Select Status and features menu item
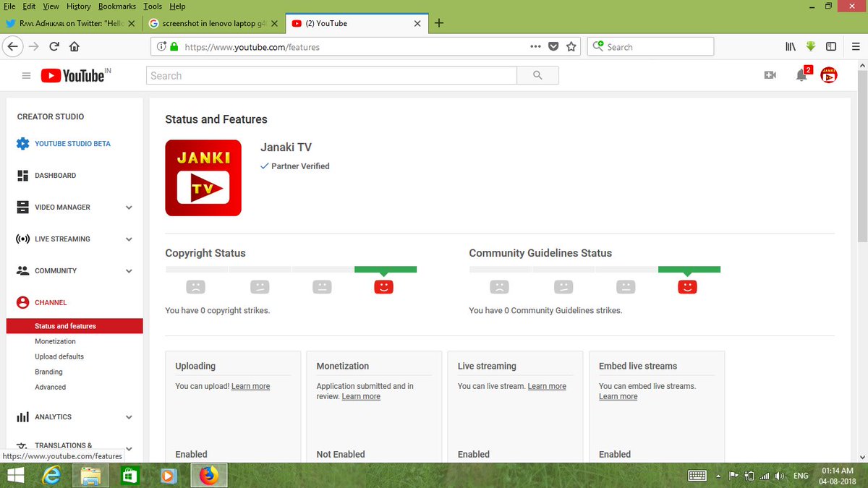This screenshot has width=868, height=488. point(75,326)
